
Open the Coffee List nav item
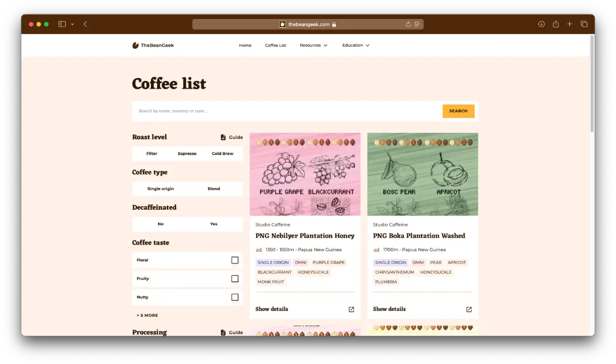[276, 45]
